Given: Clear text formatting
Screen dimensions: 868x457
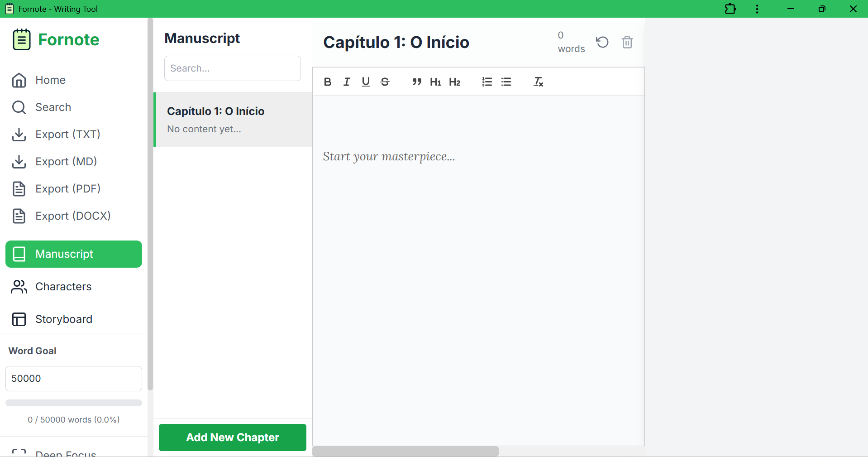Looking at the screenshot, I should click(538, 82).
